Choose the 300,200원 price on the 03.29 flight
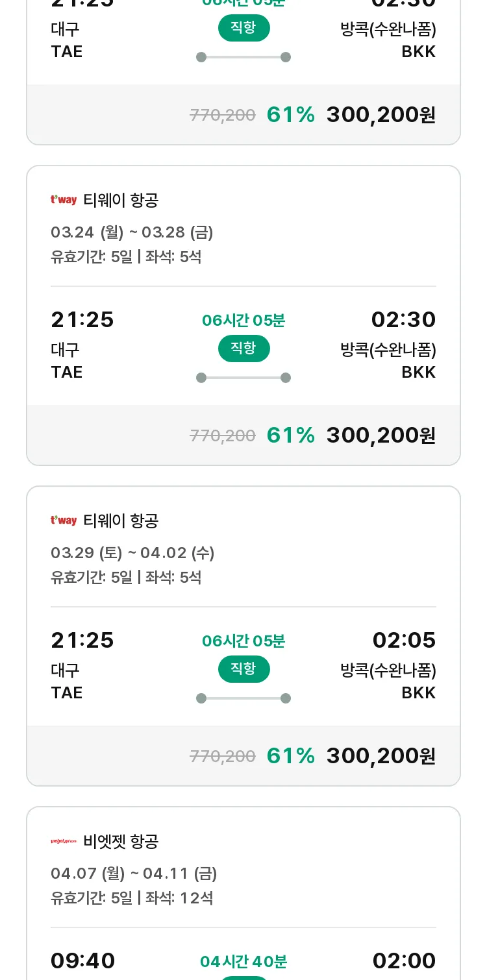 coord(381,755)
